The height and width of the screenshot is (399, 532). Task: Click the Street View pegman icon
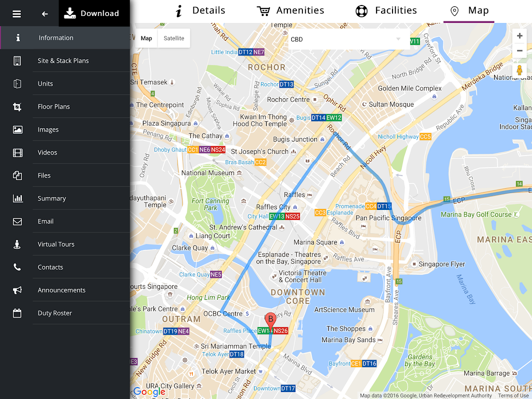pyautogui.click(x=520, y=71)
